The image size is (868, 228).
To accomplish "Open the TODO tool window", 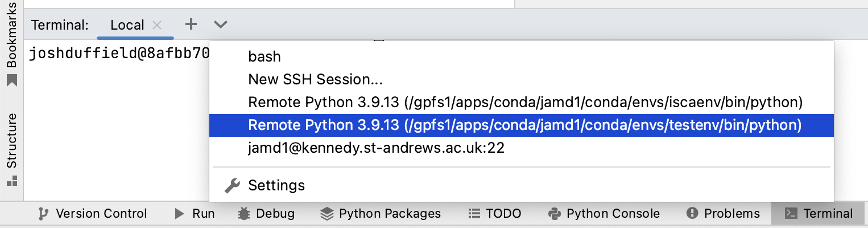I will 494,214.
